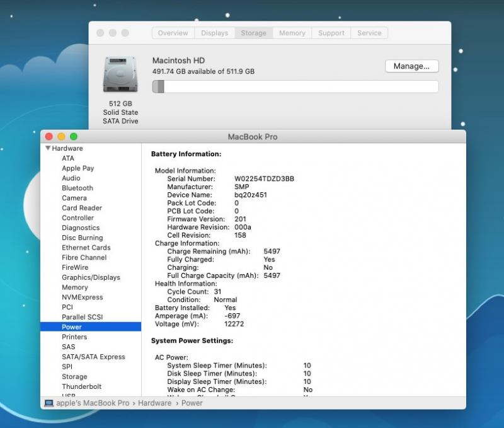Image resolution: width=504 pixels, height=428 pixels.
Task: Click the Manufacturer value SMP
Action: [242, 187]
